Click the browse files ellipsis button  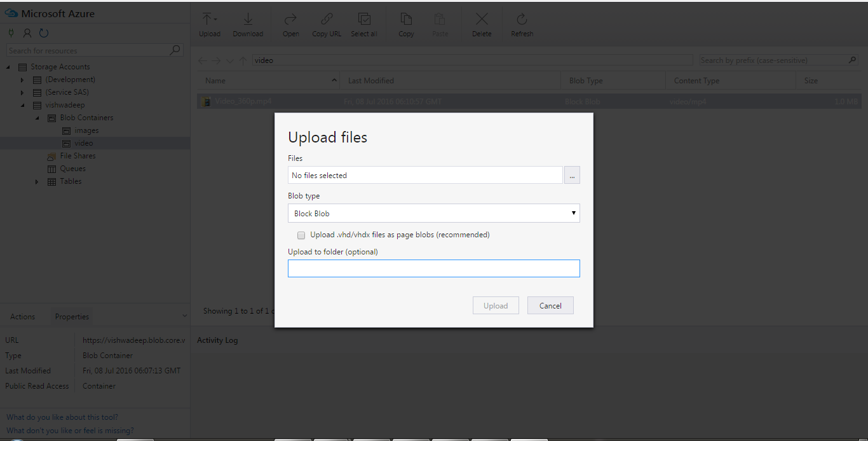pyautogui.click(x=572, y=175)
